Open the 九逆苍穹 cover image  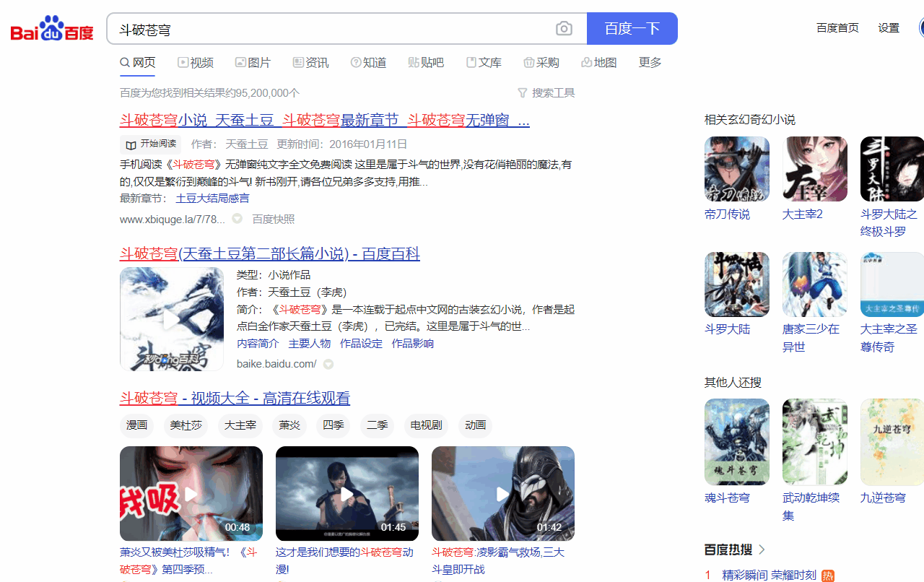892,442
